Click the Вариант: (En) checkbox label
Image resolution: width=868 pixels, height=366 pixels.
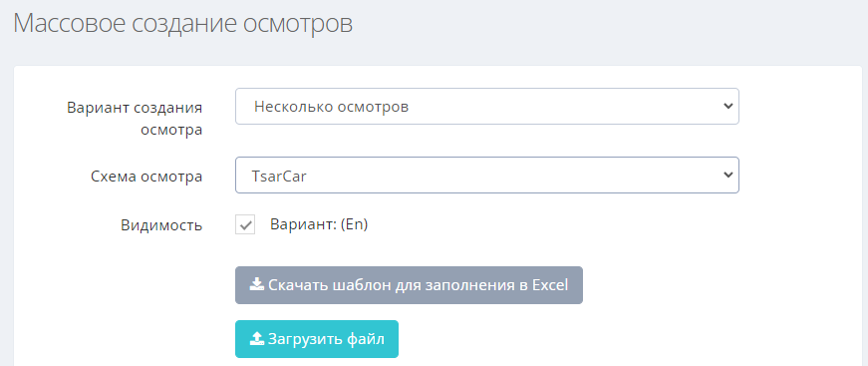tap(319, 224)
